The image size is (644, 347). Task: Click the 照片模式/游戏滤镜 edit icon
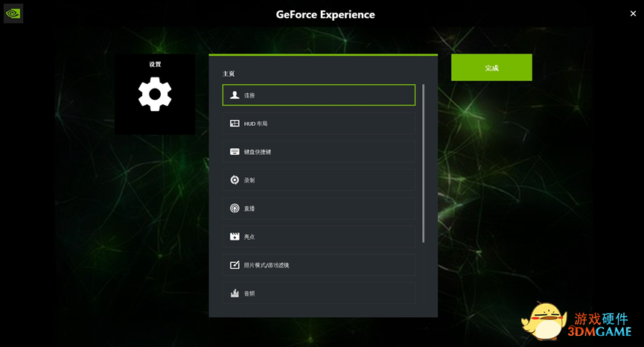tap(235, 265)
